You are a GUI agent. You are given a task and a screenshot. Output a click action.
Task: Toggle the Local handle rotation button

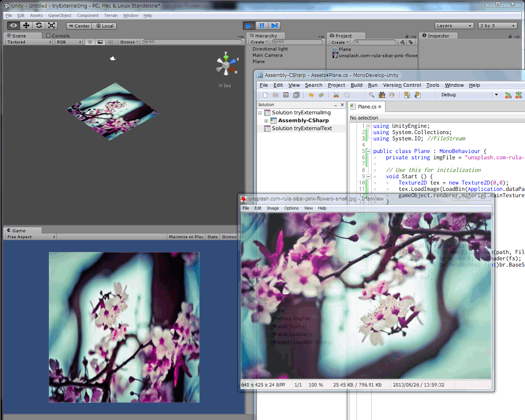(x=104, y=26)
